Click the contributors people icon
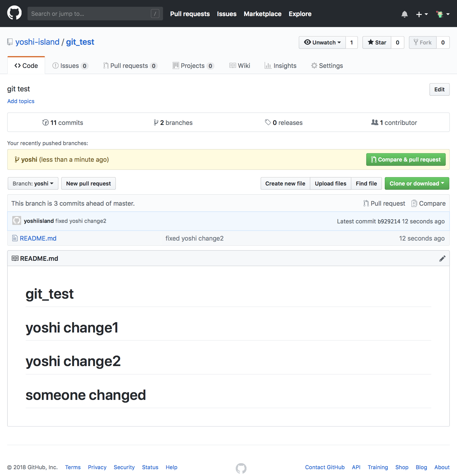Screen dimensions: 457x476 [x=375, y=122]
